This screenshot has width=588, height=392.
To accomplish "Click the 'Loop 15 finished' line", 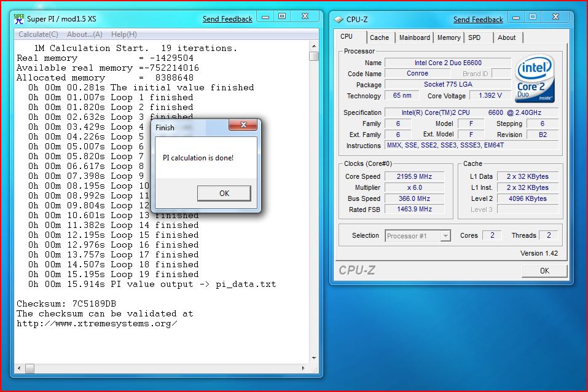I will click(113, 235).
